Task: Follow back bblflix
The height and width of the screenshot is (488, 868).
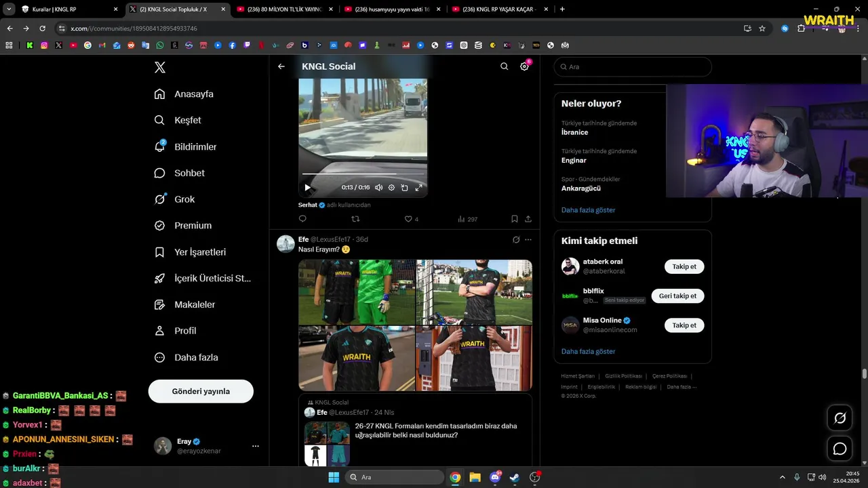Action: (x=677, y=296)
